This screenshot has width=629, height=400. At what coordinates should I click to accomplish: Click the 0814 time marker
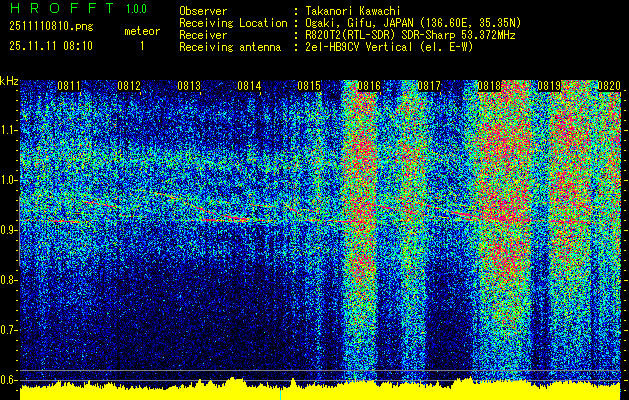coord(249,86)
